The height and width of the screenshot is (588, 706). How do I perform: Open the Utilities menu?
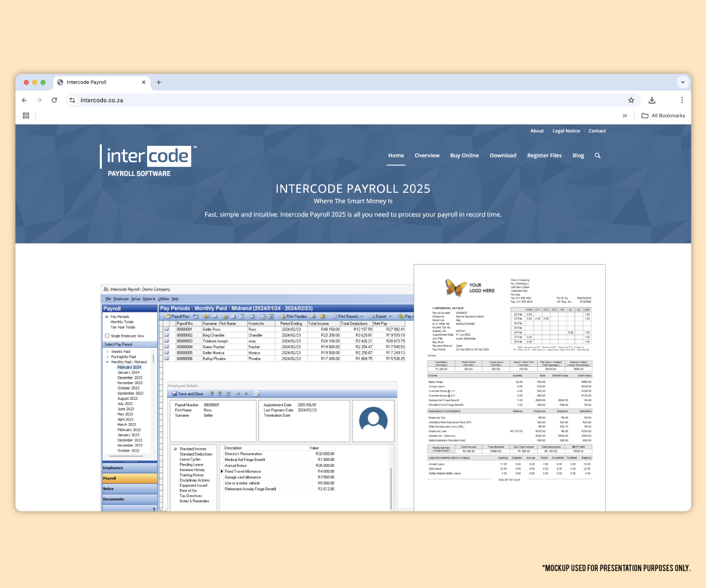(164, 299)
